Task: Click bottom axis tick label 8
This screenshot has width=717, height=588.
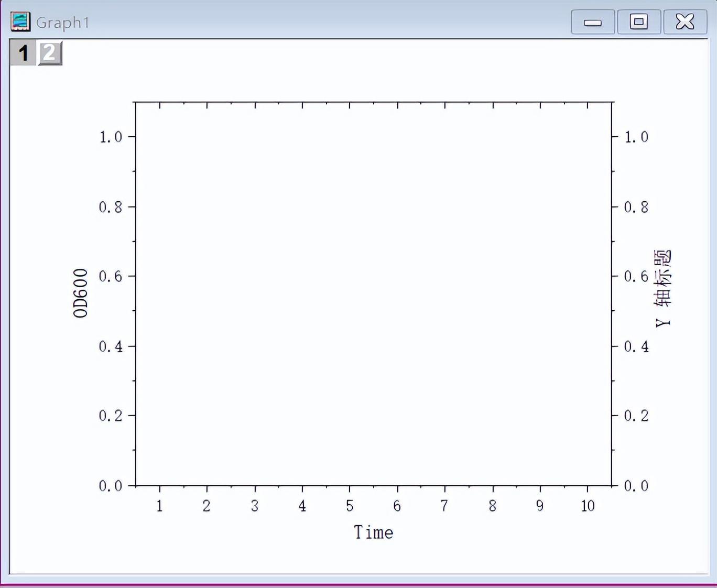Action: [493, 506]
